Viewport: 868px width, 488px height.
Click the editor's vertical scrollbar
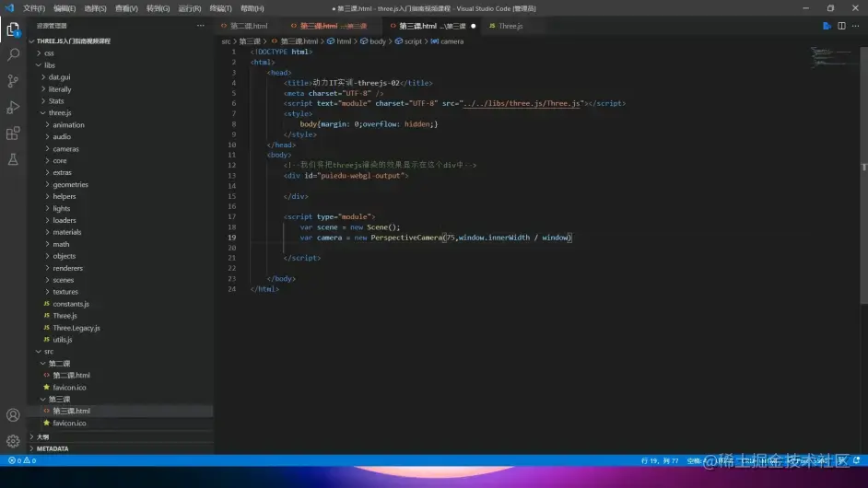tap(863, 174)
